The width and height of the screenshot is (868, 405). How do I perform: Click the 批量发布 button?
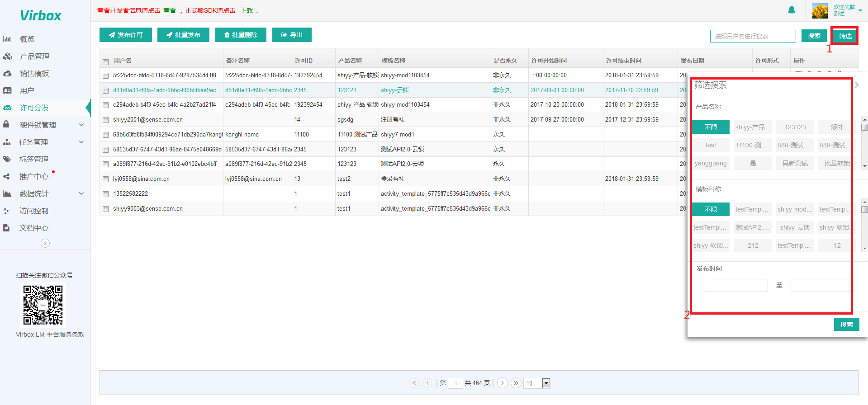183,35
